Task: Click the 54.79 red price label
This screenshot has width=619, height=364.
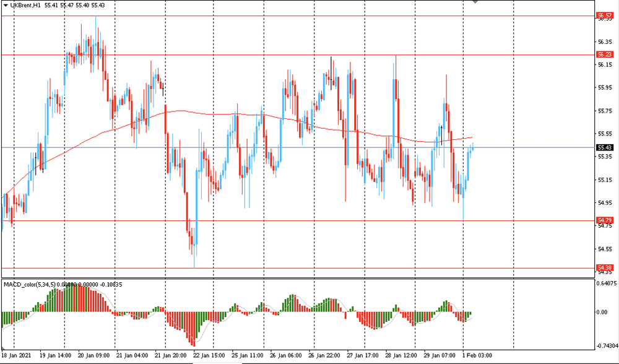Action: [604, 220]
